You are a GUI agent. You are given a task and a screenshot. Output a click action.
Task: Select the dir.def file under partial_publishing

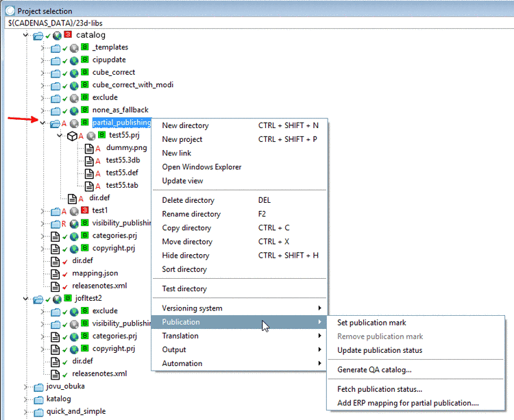pyautogui.click(x=99, y=198)
